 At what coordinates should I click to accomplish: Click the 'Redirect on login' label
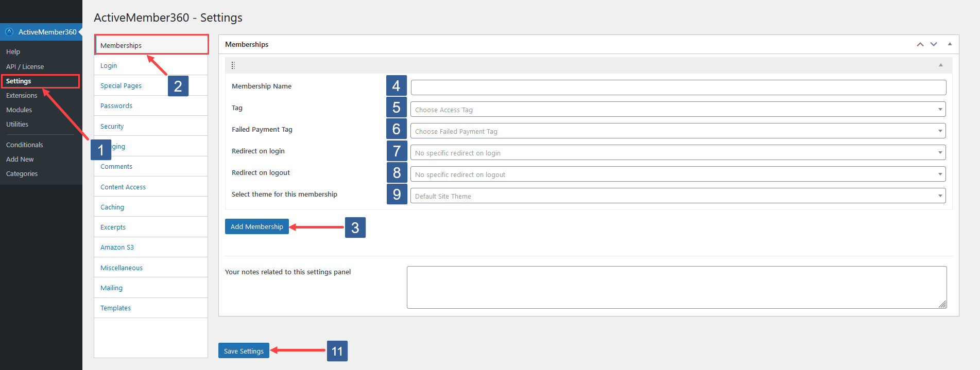[x=258, y=151]
